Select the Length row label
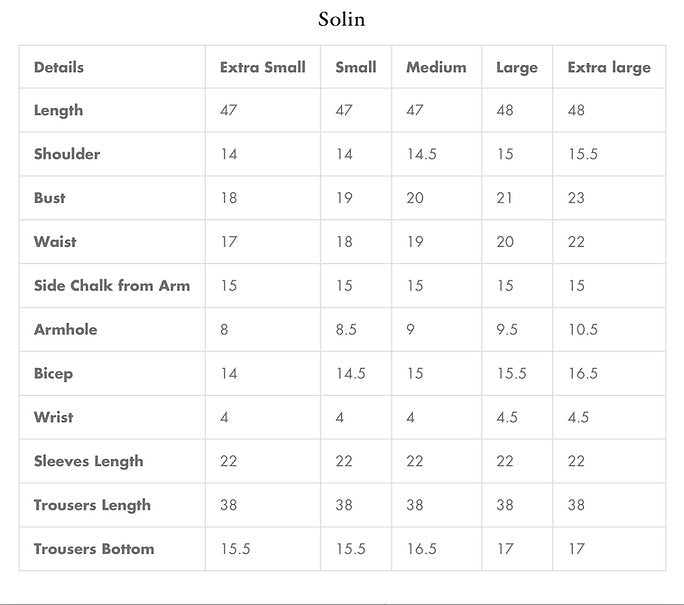This screenshot has height=605, width=684. click(59, 110)
